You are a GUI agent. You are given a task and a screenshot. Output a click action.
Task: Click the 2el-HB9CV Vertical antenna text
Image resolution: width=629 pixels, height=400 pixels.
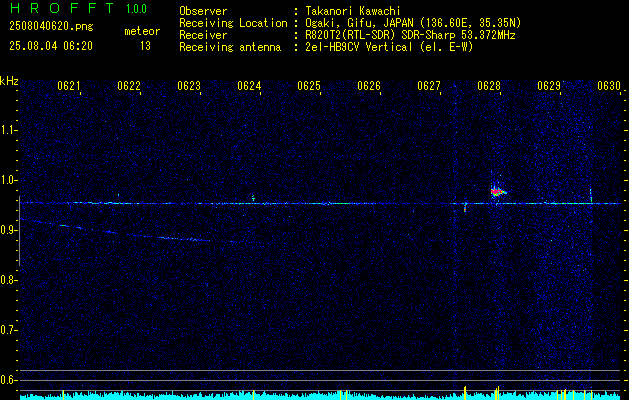(387, 47)
